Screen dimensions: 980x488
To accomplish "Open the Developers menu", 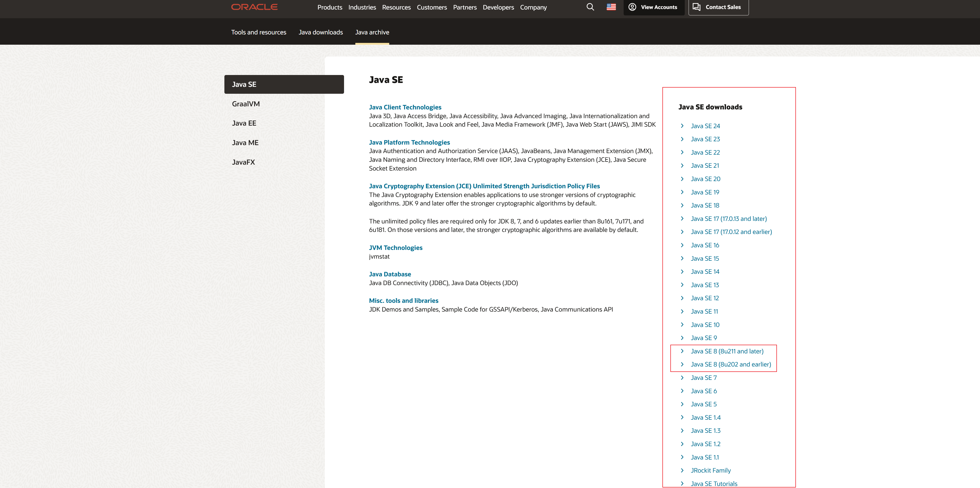I will pos(498,7).
